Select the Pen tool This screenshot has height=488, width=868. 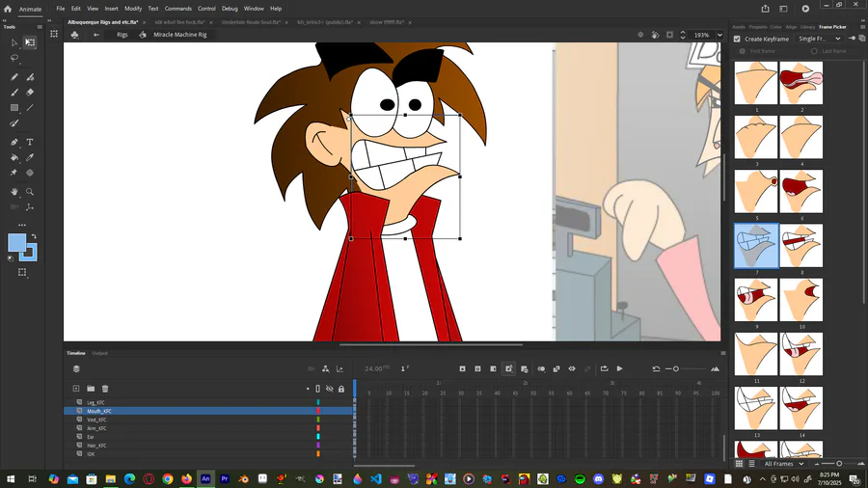[x=14, y=142]
